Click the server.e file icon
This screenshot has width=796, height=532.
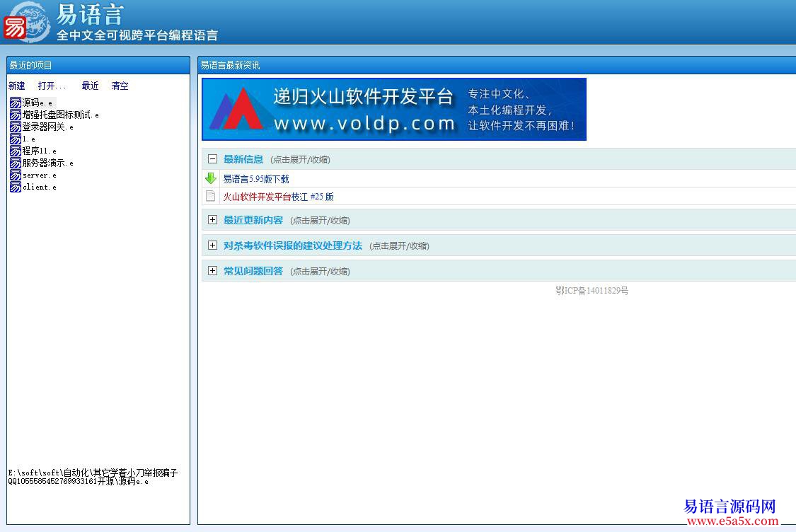coord(14,175)
